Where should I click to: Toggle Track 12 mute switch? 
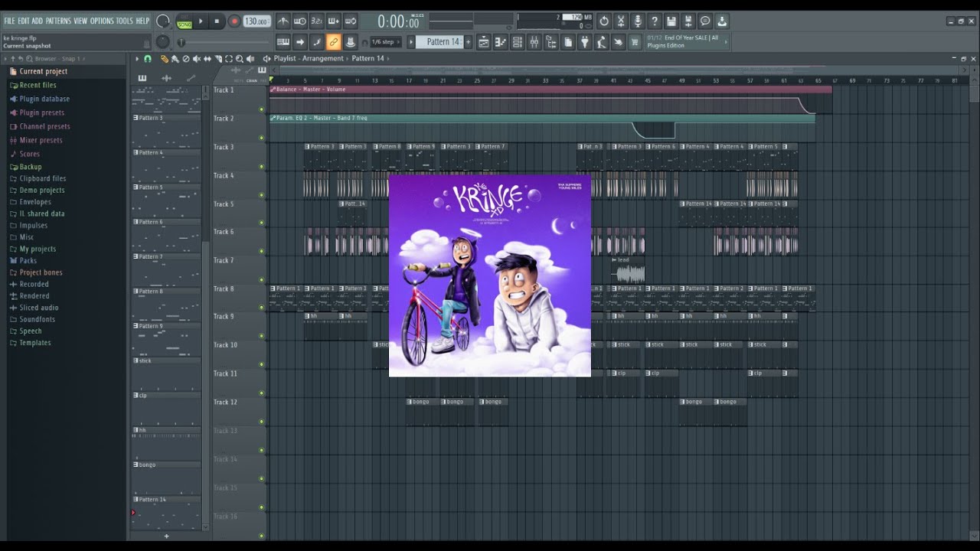(261, 422)
